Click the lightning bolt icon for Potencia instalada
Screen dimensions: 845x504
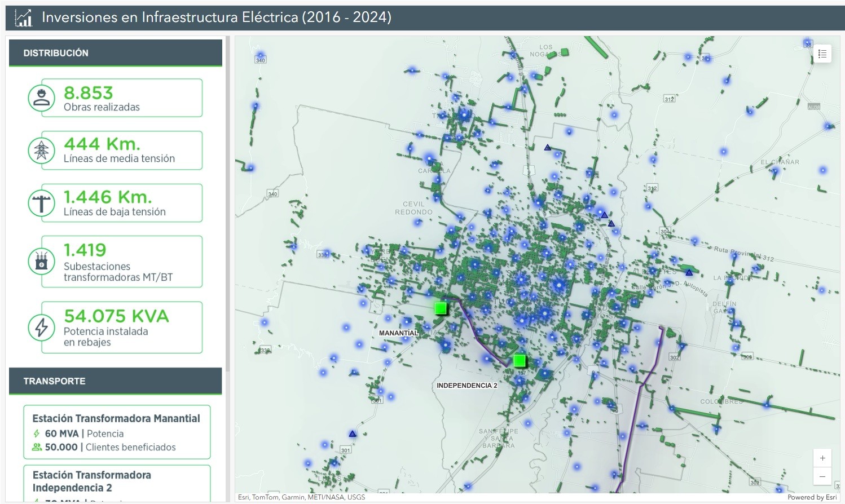point(41,328)
